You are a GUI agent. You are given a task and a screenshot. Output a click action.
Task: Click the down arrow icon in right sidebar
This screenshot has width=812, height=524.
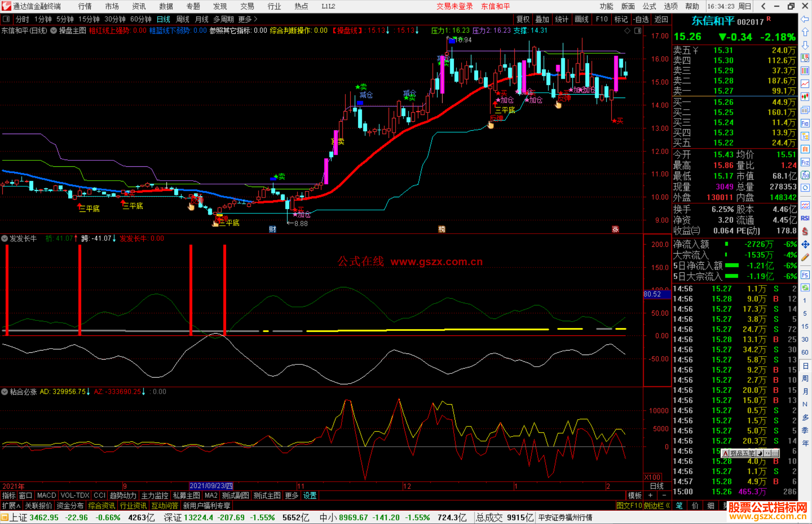805,45
